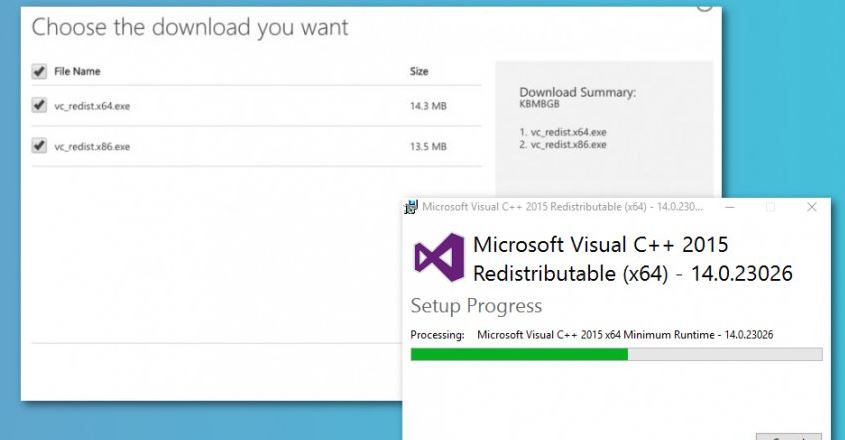Close the Visual C++ setup window
Screen dimensions: 845x440
[x=812, y=207]
